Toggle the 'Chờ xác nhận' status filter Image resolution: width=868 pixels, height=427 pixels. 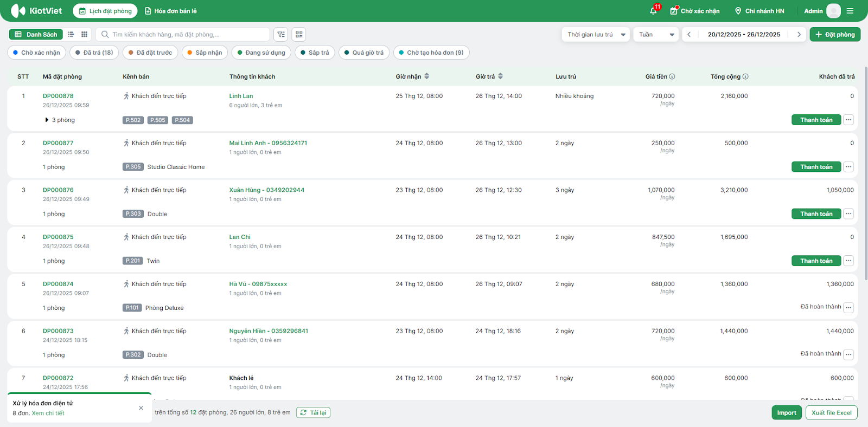pos(37,53)
